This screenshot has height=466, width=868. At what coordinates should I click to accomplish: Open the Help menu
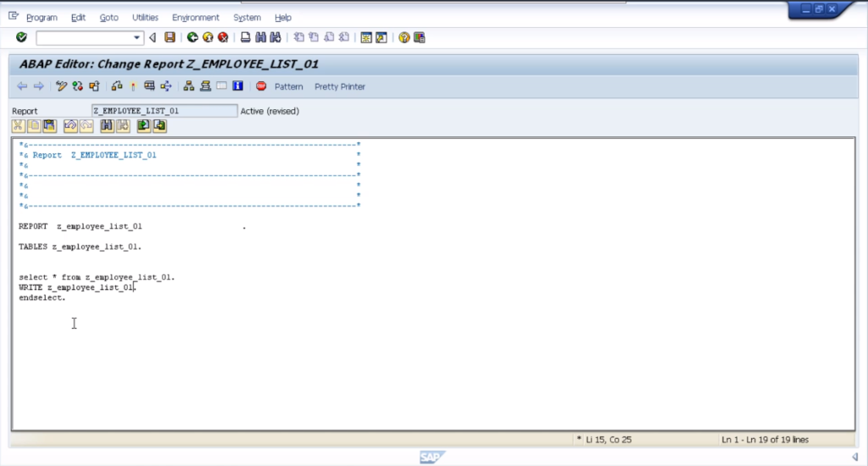[283, 18]
